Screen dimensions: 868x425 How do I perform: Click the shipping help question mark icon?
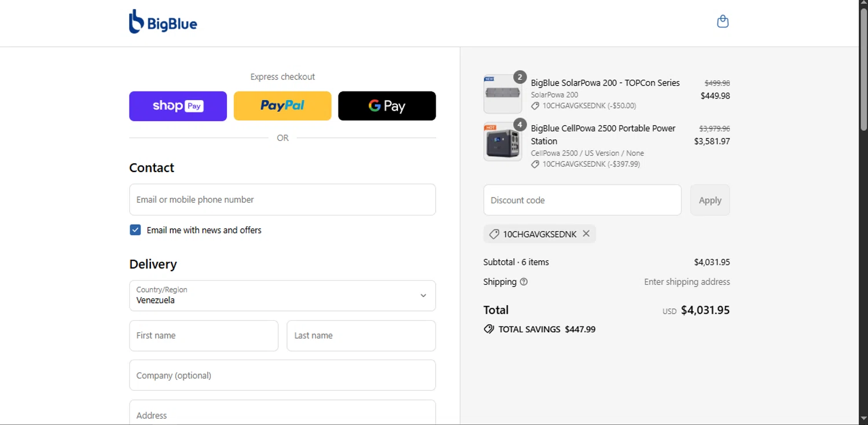524,282
